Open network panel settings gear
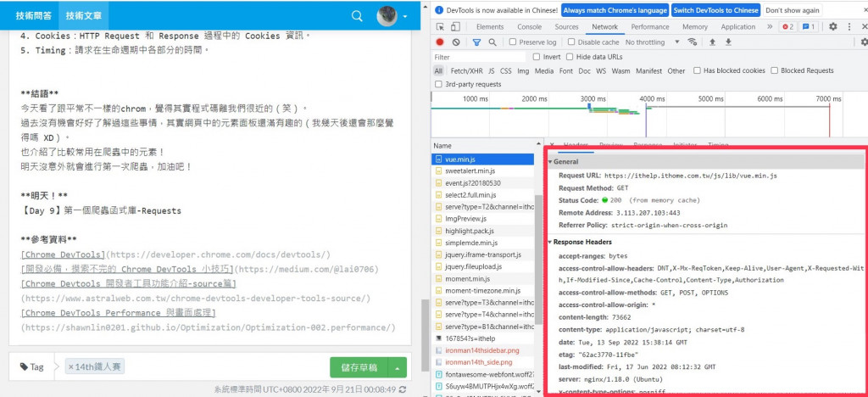 pos(864,42)
